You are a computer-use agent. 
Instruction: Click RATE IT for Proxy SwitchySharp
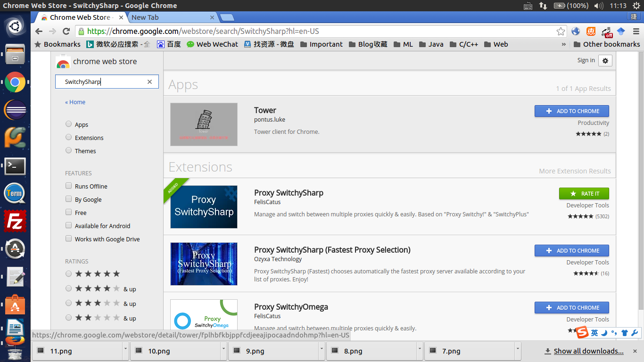coord(584,194)
